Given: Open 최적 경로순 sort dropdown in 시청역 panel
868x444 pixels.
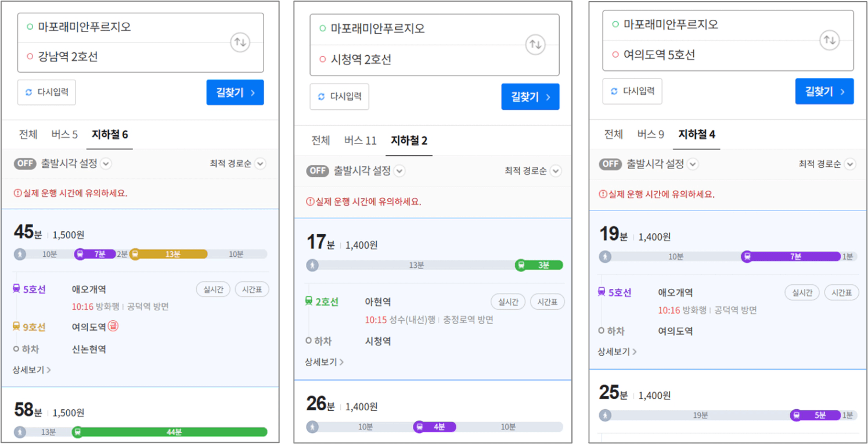Looking at the screenshot, I should click(x=532, y=171).
